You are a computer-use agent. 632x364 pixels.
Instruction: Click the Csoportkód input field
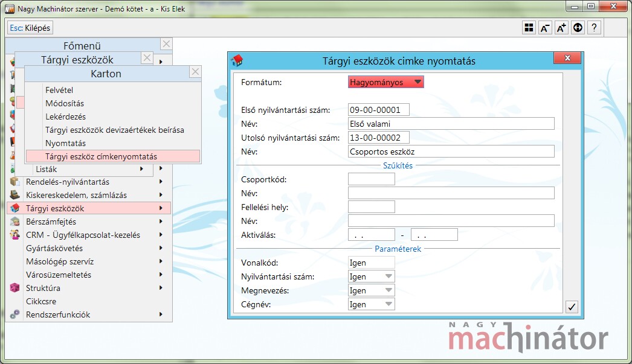(371, 179)
